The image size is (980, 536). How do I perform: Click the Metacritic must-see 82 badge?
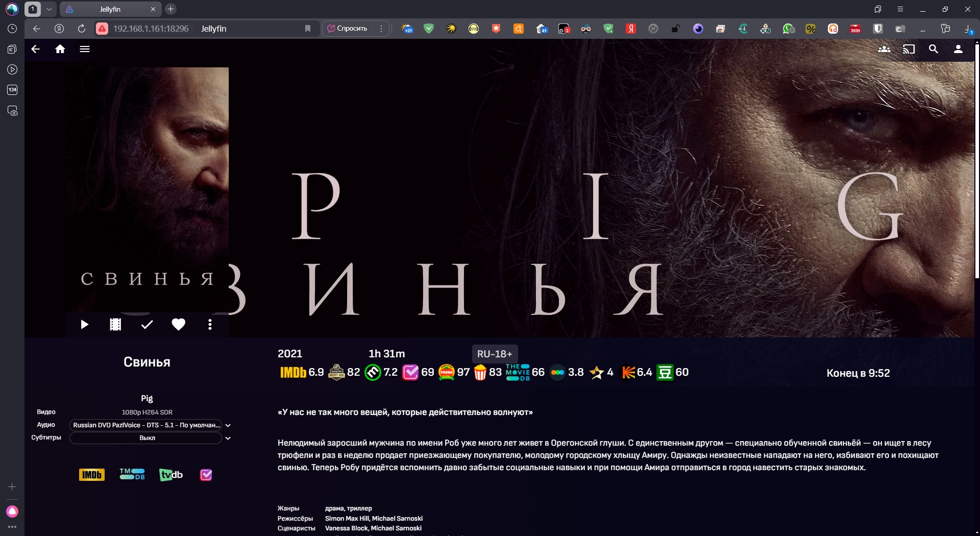coord(344,372)
